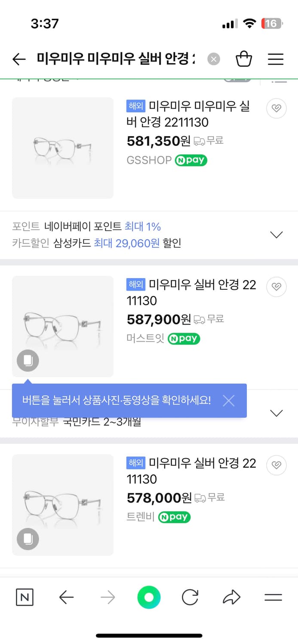Save the 트렌비 product with the wishlist icon
Screen dimensions: 298x644
(x=276, y=465)
